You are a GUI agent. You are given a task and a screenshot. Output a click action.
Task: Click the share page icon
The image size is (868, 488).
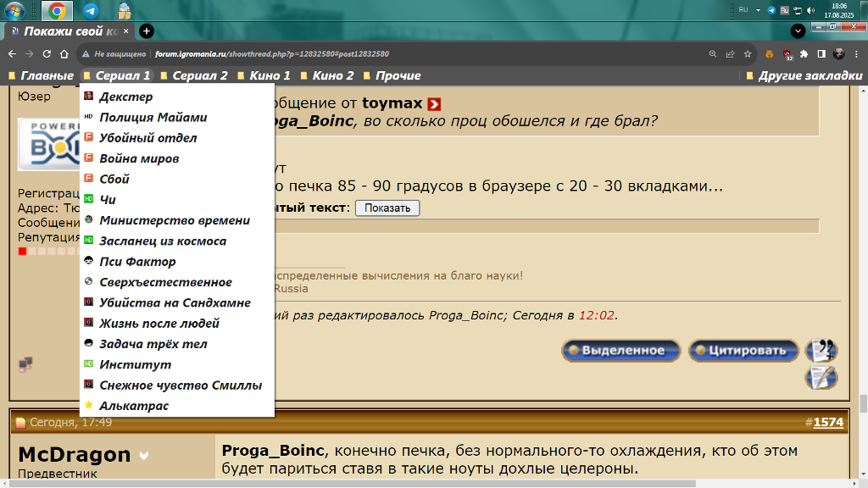(730, 53)
